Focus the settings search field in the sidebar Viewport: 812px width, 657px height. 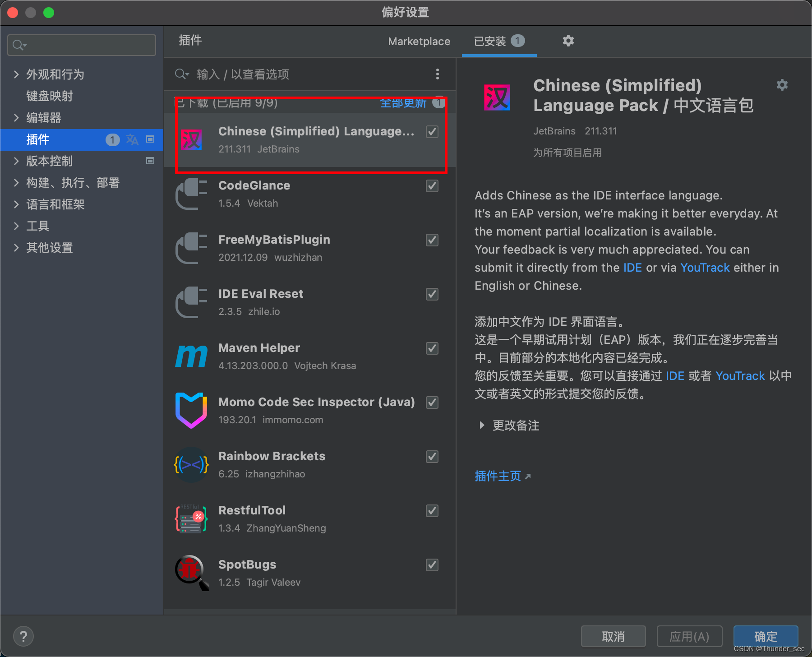click(x=82, y=45)
